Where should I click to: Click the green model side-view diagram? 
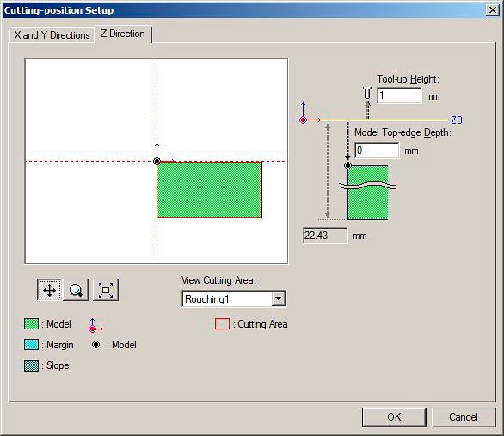point(368,193)
